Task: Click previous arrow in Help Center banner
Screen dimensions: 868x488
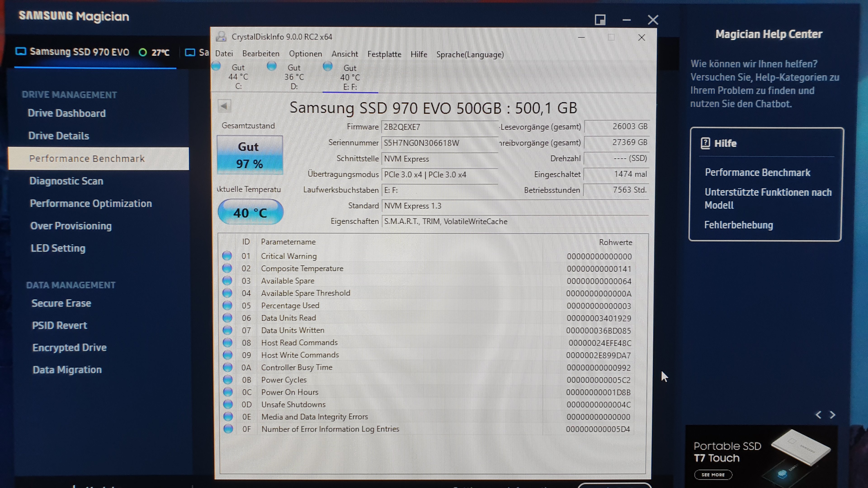Action: (x=818, y=415)
